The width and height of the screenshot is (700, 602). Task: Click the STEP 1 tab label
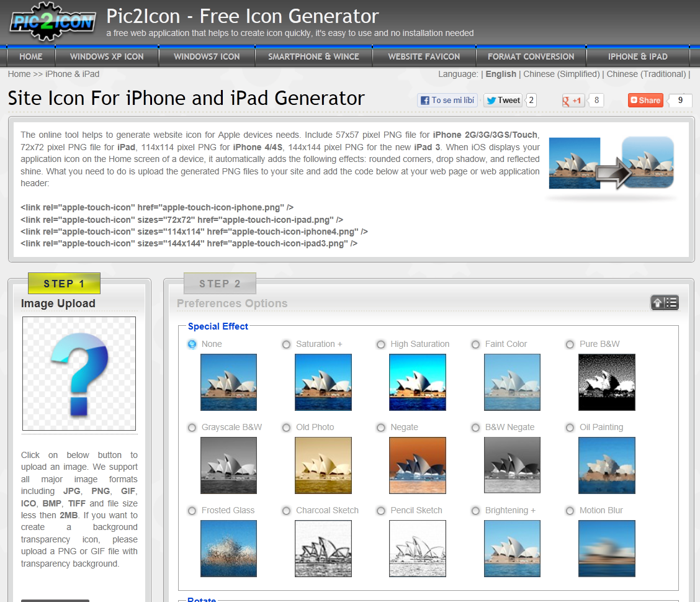coord(64,283)
